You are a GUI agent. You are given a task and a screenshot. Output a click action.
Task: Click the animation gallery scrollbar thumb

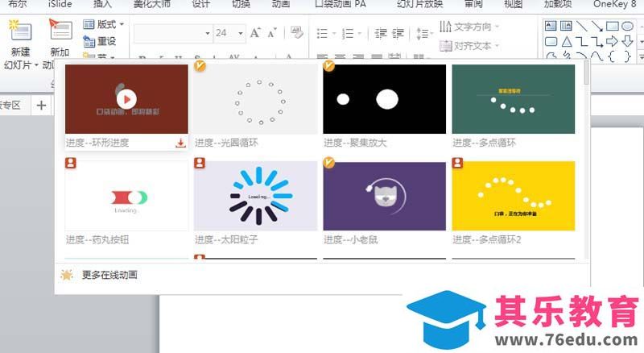pos(587,72)
